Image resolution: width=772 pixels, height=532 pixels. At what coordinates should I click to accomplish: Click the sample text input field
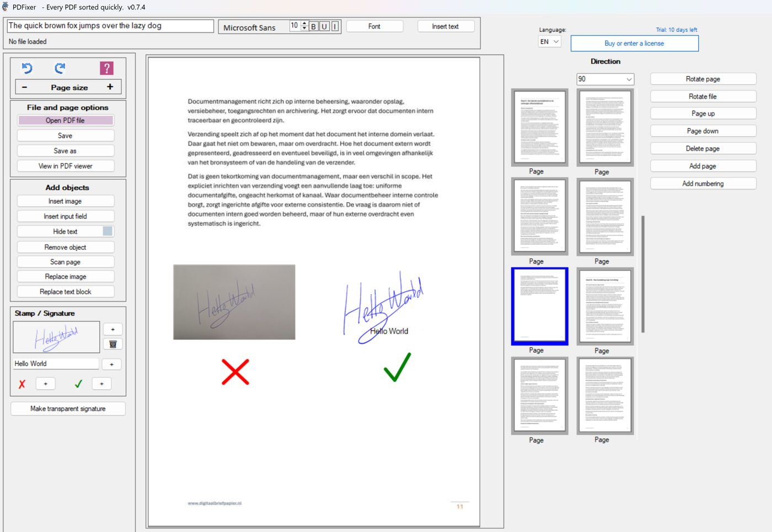tap(110, 26)
